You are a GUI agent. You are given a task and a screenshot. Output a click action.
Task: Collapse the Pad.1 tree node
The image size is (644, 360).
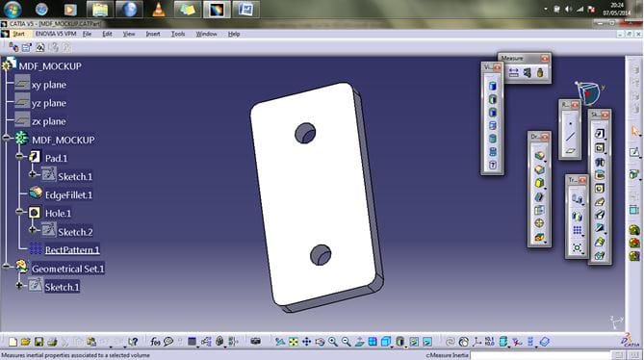click(19, 156)
